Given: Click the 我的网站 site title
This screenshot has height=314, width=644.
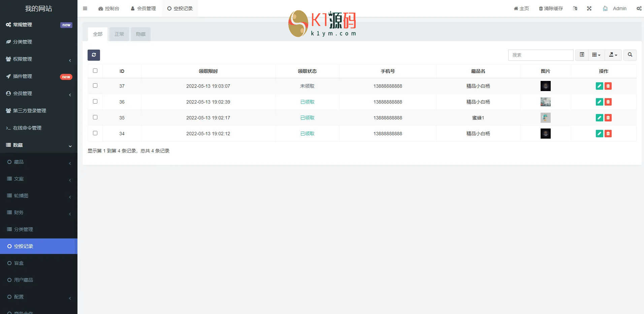Looking at the screenshot, I should tap(39, 8).
